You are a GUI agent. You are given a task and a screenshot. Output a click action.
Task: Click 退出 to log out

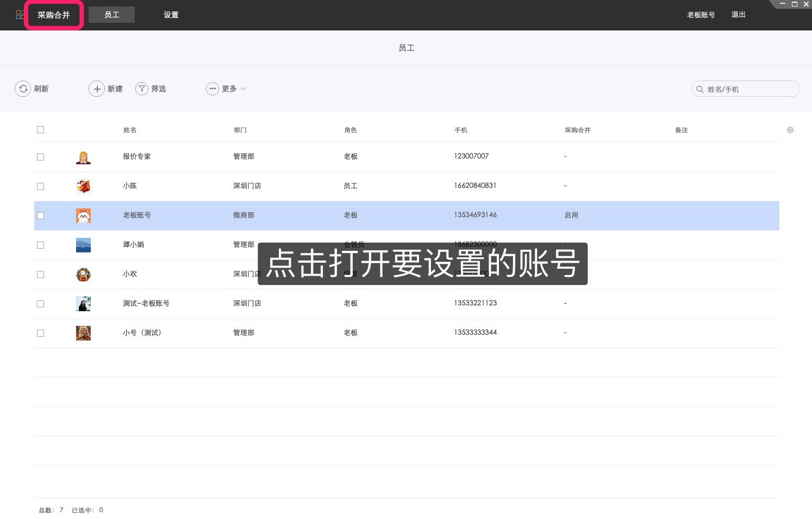[x=739, y=15]
